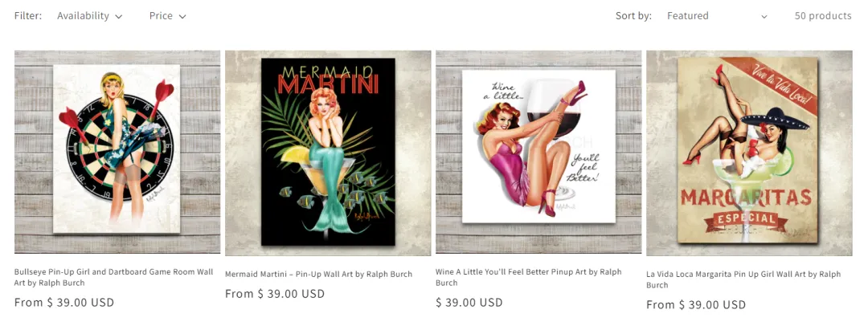Click the Featured sort chevron arrow
This screenshot has height=326, width=868.
[x=764, y=17]
